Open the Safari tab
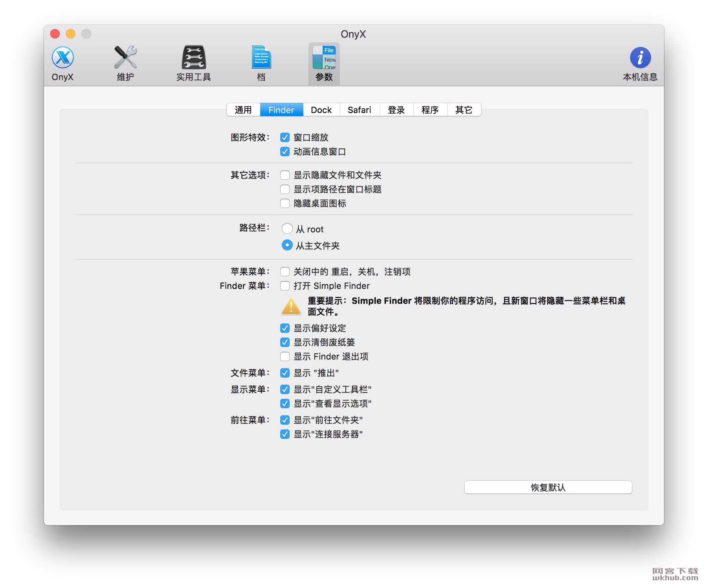The width and height of the screenshot is (708, 588). pos(359,110)
